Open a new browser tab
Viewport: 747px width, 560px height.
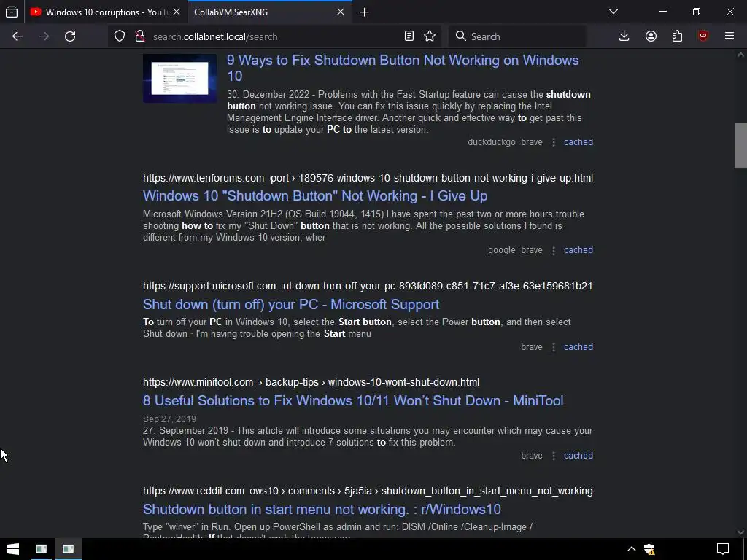tap(365, 12)
